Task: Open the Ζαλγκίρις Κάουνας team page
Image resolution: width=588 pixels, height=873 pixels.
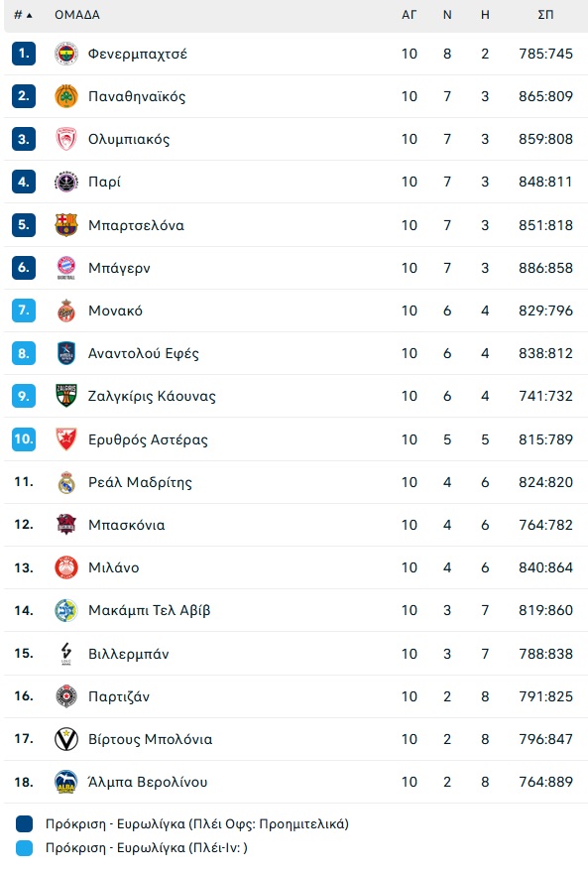Action: 152,397
